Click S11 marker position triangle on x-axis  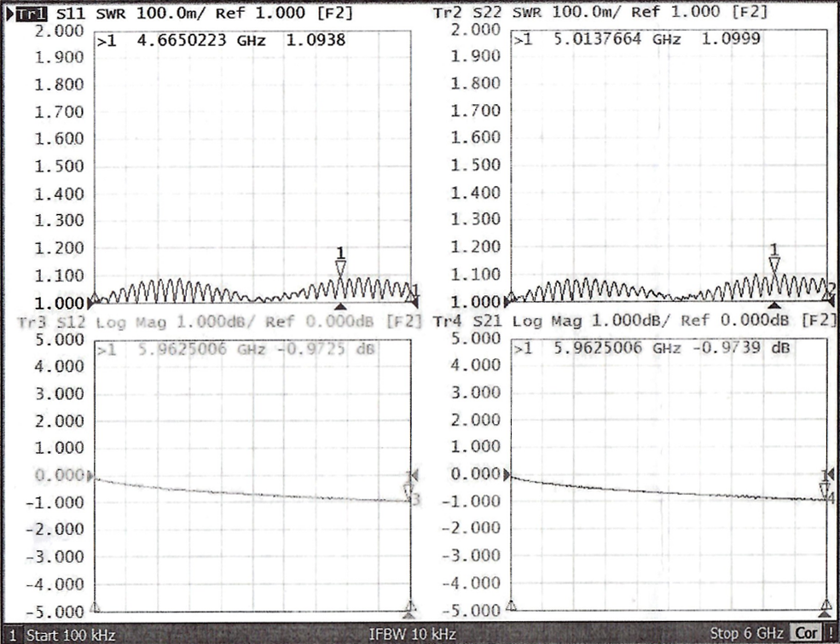click(x=340, y=306)
